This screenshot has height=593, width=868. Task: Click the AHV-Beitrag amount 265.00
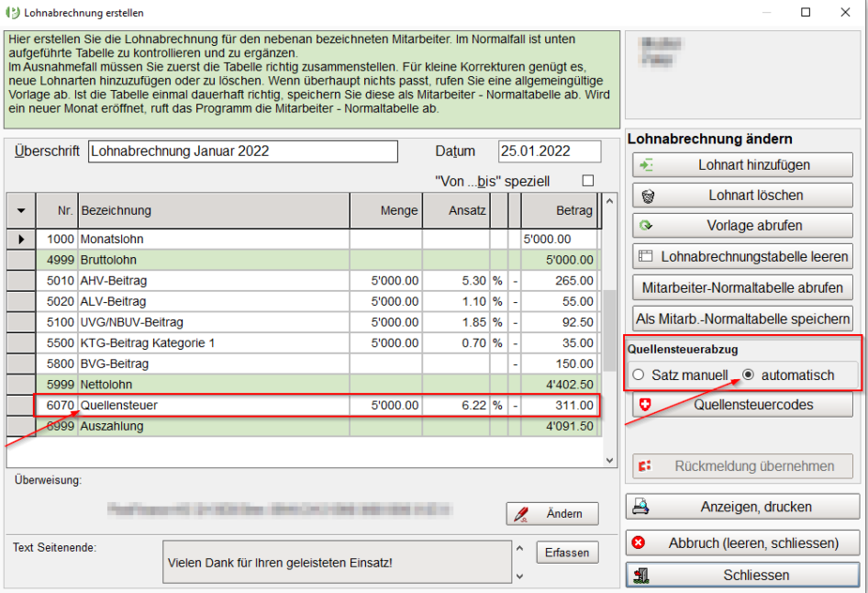(x=574, y=281)
